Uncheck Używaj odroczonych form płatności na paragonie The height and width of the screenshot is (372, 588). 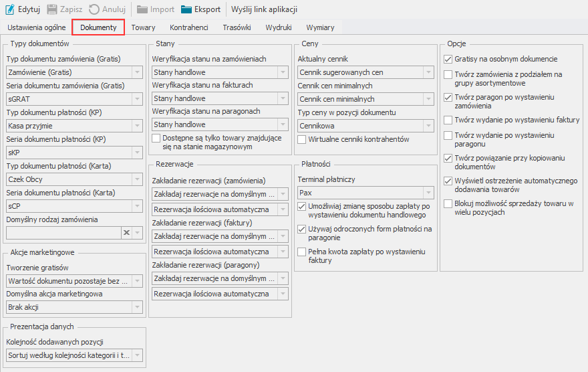click(x=302, y=229)
